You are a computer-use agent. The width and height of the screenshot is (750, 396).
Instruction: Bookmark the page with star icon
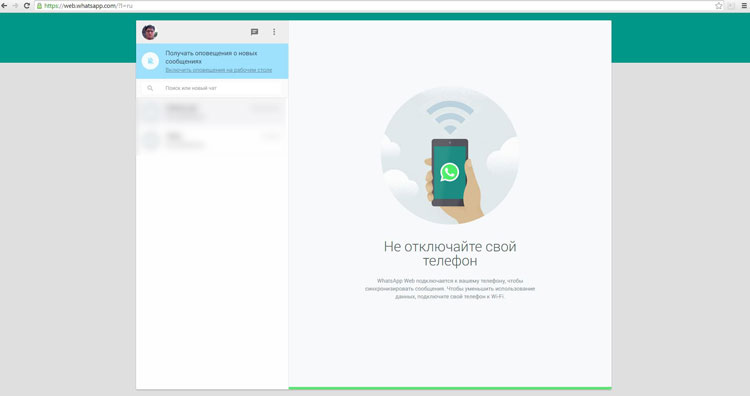coord(718,6)
